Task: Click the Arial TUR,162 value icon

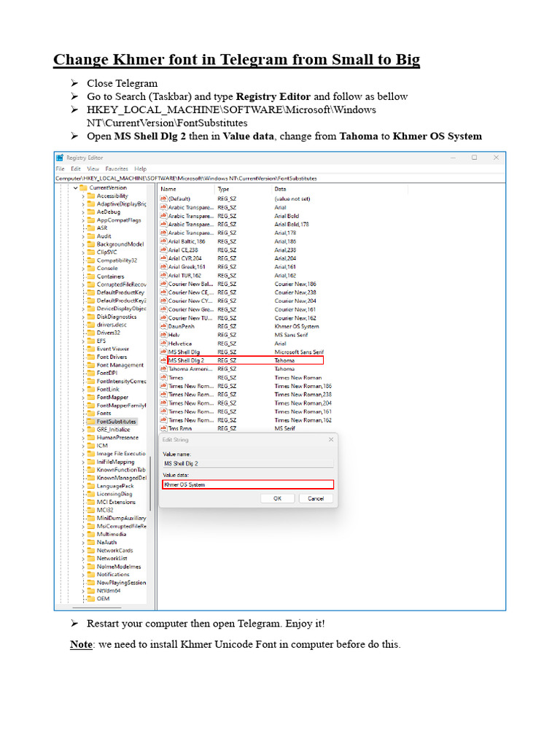Action: tap(163, 275)
